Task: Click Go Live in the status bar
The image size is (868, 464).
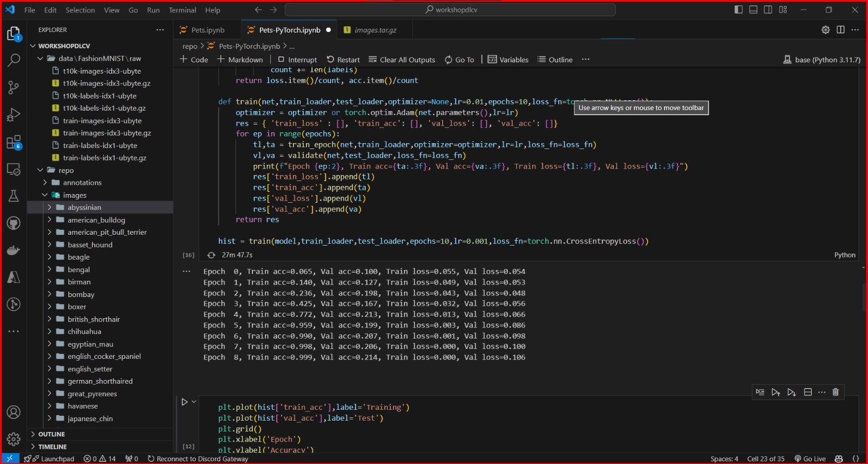Action: 810,459
